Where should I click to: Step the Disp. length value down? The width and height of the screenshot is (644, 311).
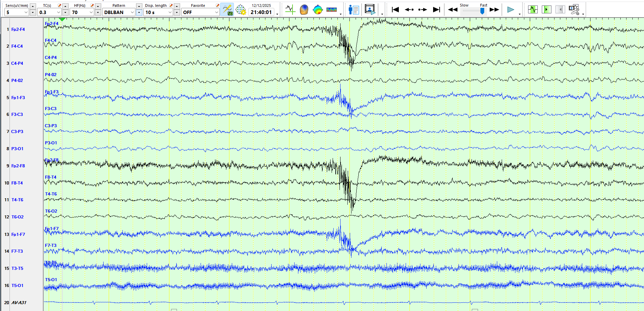pos(177,13)
